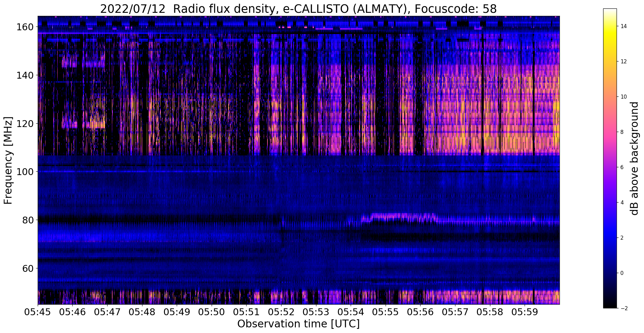Click the 05:48 time tick label
644x333 pixels.
(142, 312)
